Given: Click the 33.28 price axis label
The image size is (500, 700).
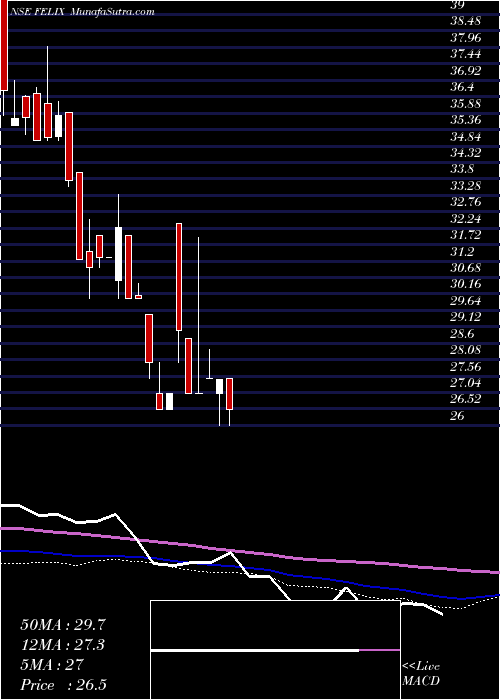Looking at the screenshot, I should (466, 186).
